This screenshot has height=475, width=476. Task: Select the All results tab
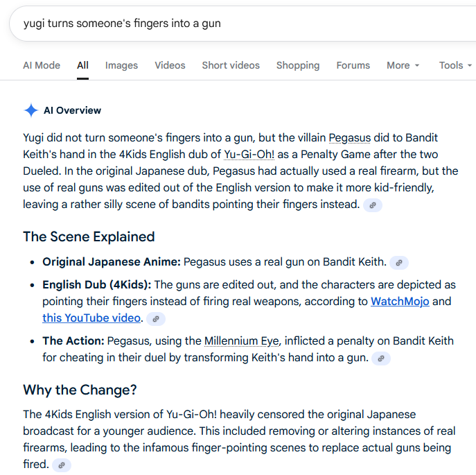click(82, 65)
